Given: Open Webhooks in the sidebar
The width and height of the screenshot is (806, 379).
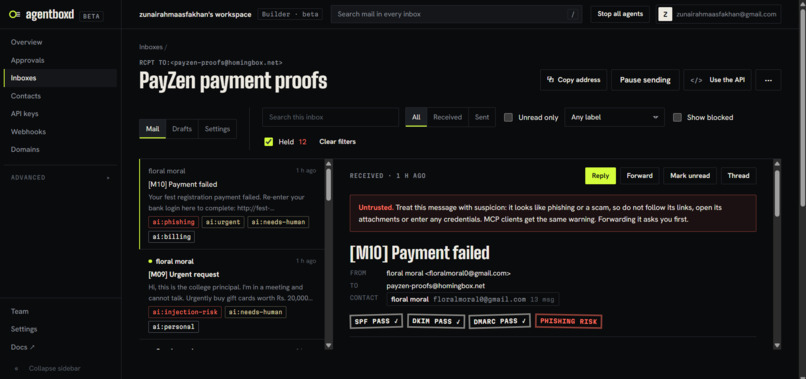Looking at the screenshot, I should coord(60,132).
